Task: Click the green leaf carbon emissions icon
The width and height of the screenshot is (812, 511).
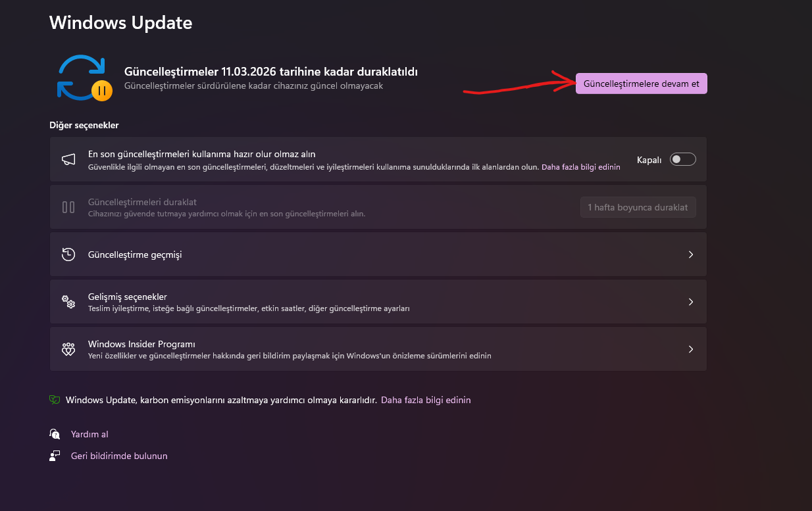Action: coord(55,400)
